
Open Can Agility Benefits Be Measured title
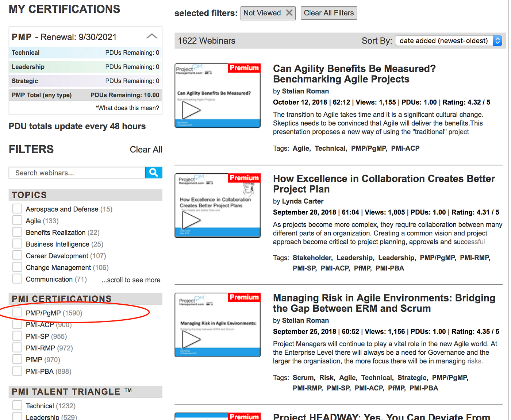coord(354,74)
